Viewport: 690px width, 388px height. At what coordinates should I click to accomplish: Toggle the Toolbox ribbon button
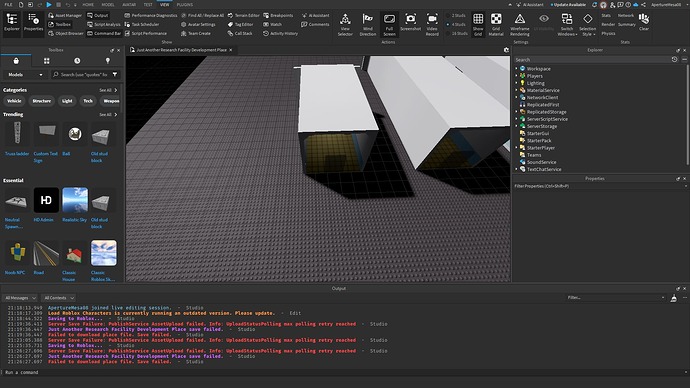(x=59, y=24)
